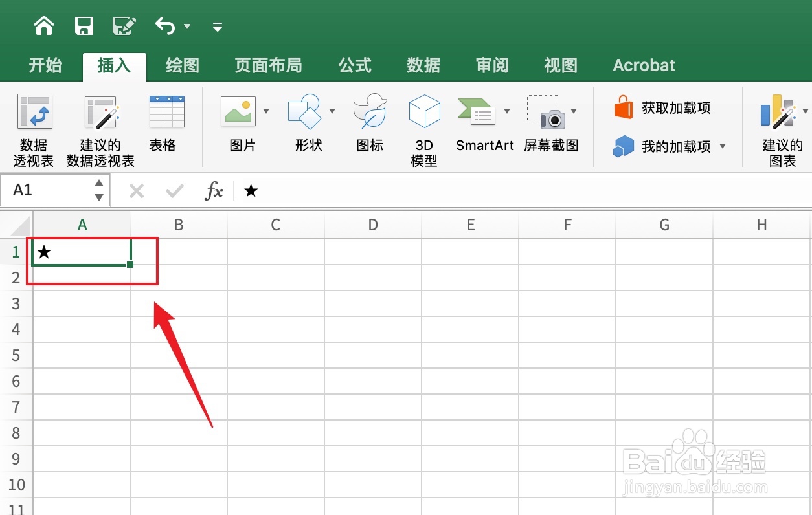Viewport: 812px width, 515px height.
Task: Click the formula bar containing ★
Action: pos(524,190)
